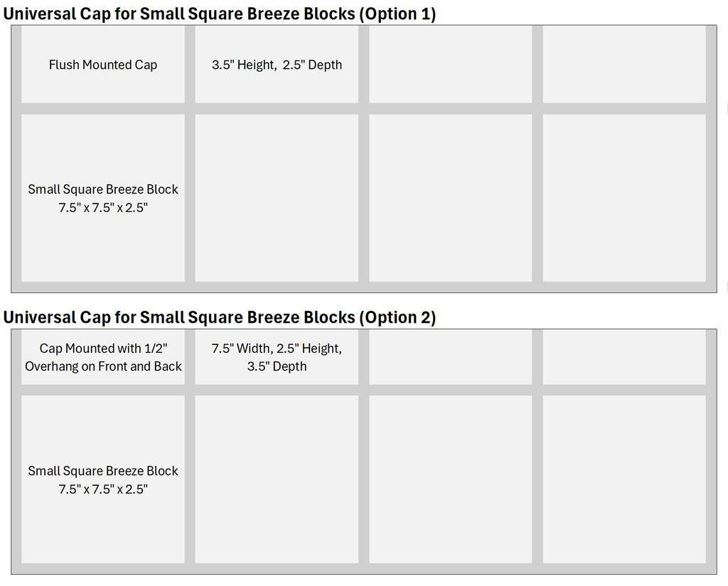This screenshot has width=728, height=586.
Task: Select the Cap Mounted with 1/2" Overhang cell
Action: (103, 357)
